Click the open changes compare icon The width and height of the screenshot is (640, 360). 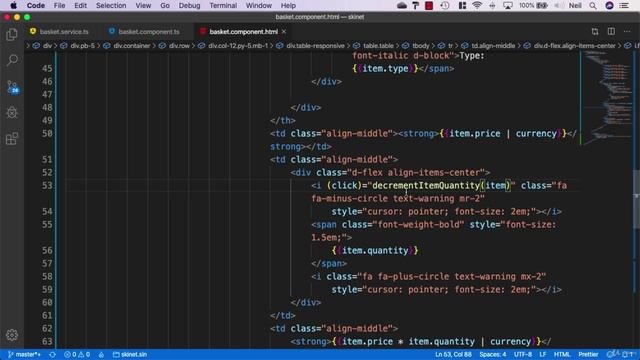point(595,31)
